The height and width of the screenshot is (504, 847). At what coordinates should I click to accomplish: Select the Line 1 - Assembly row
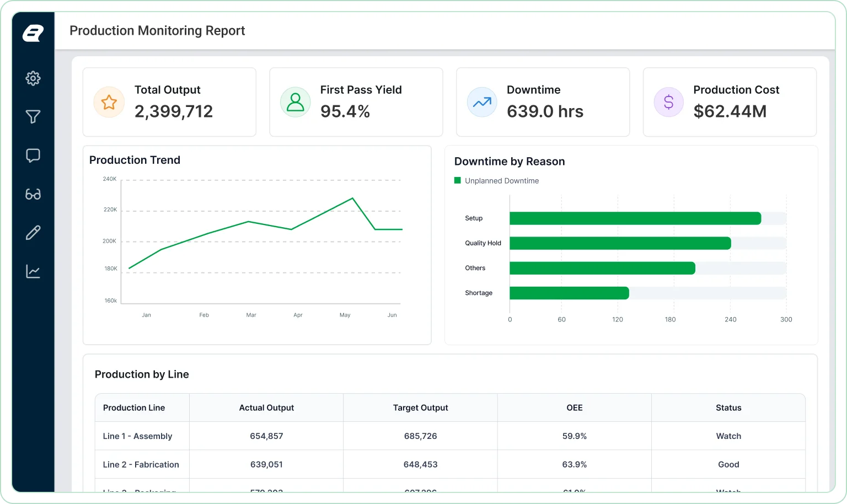click(450, 436)
